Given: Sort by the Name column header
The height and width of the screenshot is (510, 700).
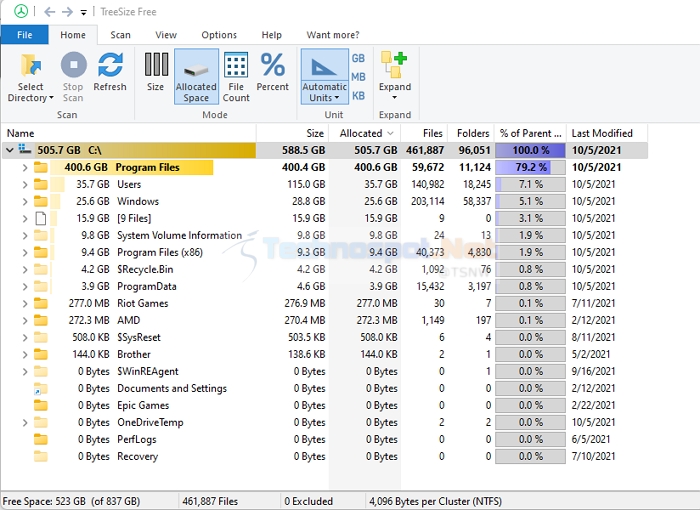Looking at the screenshot, I should 129,133.
